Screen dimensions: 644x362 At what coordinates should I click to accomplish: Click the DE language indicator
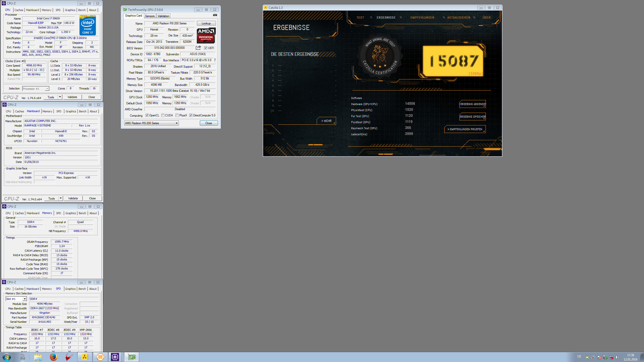[x=579, y=356]
